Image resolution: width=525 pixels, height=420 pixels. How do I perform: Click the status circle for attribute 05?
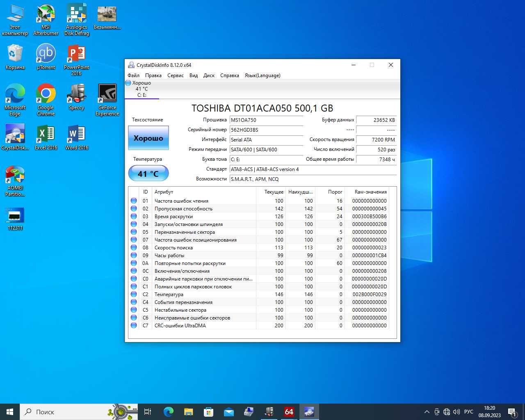pos(134,232)
